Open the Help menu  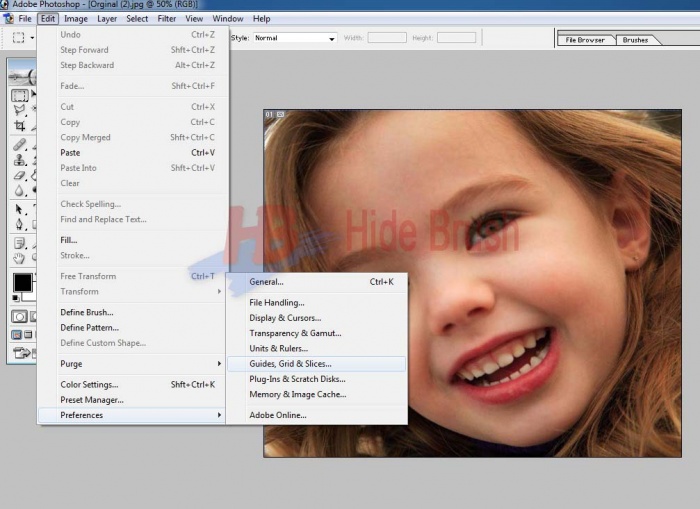pyautogui.click(x=262, y=19)
